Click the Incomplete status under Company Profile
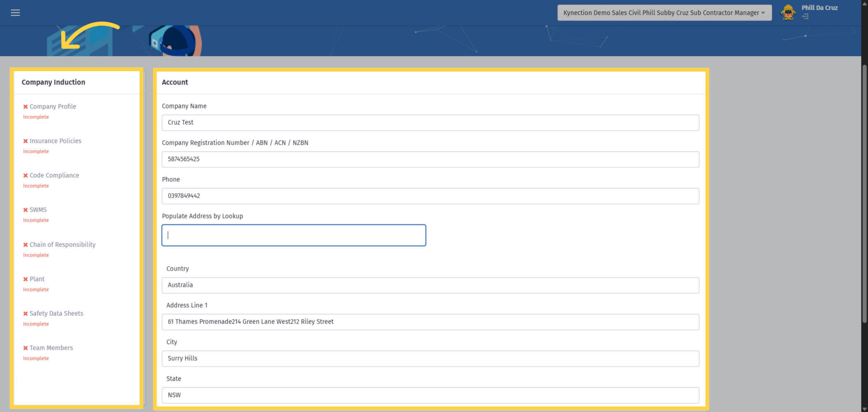Image resolution: width=868 pixels, height=412 pixels. coord(36,117)
